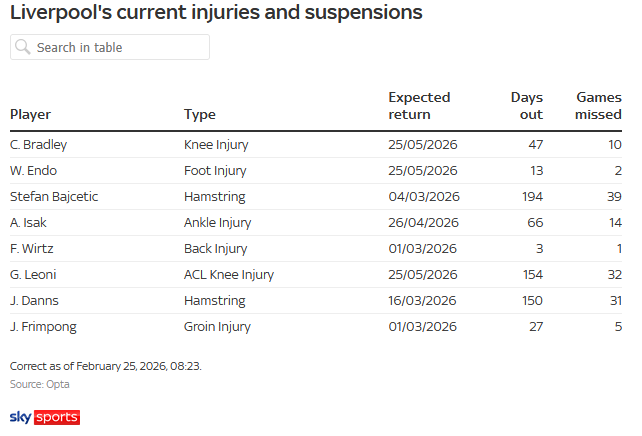Click Bajcetic's 194 days out value
The width and height of the screenshot is (642, 436).
pos(531,196)
